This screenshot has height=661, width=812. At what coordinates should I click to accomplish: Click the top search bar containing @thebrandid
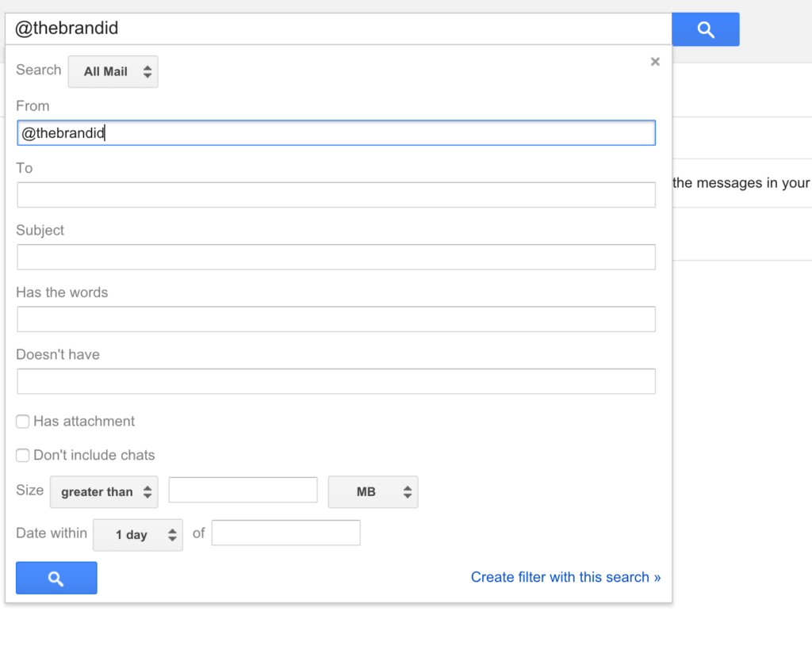point(338,29)
